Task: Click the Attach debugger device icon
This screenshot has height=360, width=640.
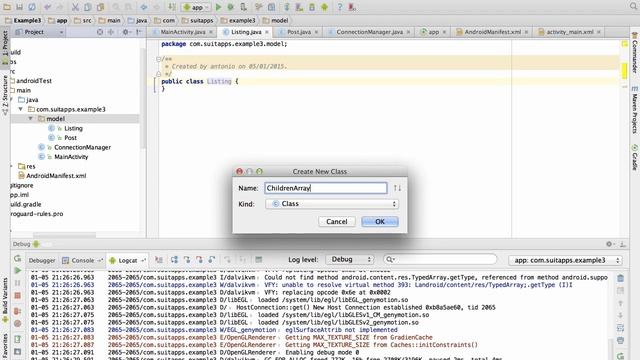Action: click(x=243, y=7)
